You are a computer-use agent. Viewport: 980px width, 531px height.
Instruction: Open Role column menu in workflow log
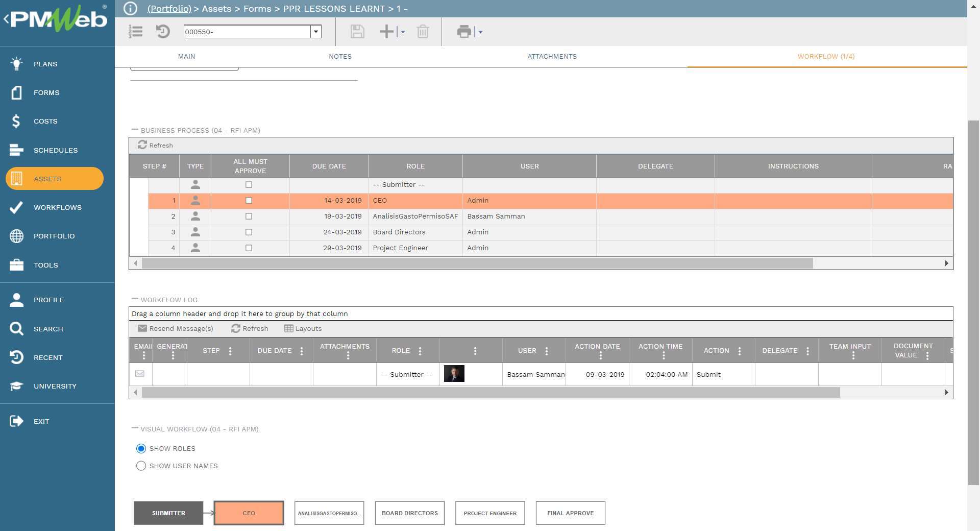click(420, 351)
